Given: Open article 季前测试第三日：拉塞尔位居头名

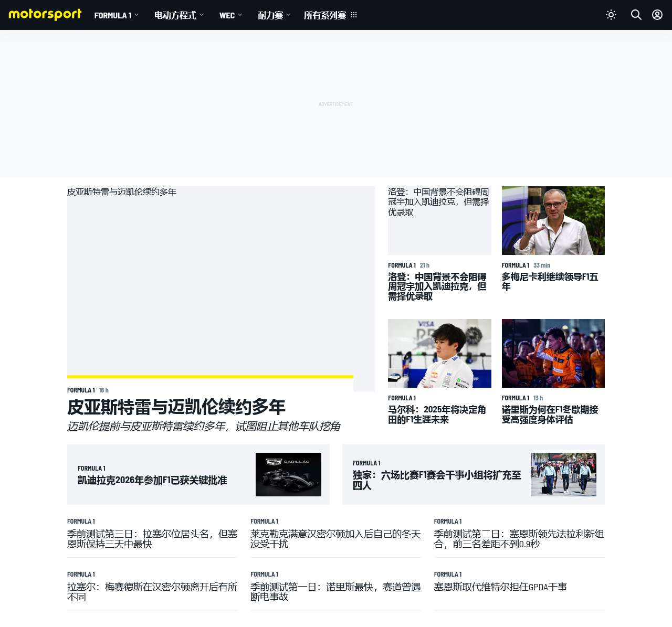Looking at the screenshot, I should [152, 539].
